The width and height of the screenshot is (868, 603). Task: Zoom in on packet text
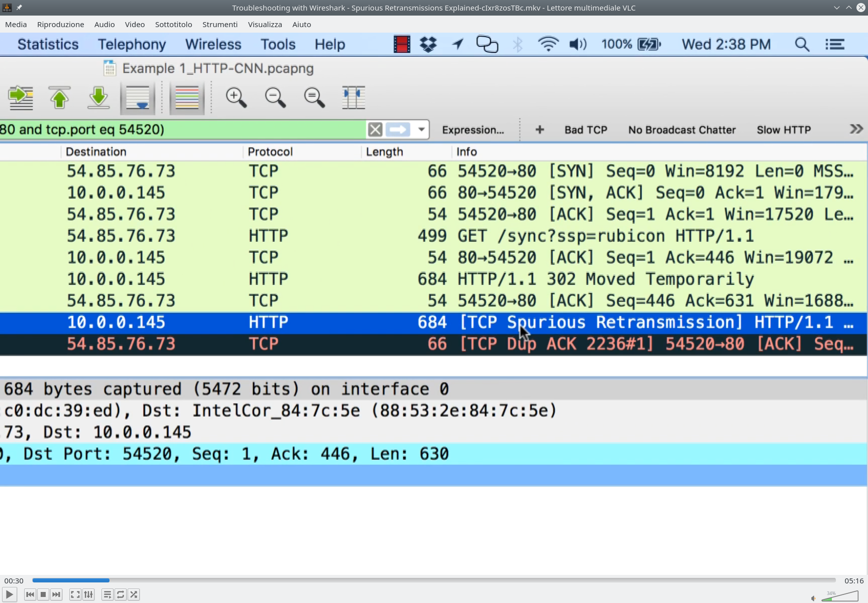[x=236, y=97]
